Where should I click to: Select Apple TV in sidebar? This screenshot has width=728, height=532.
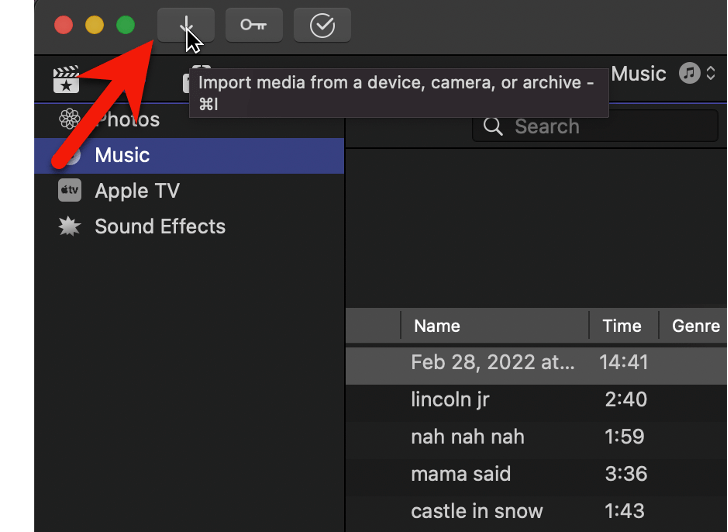(x=189, y=191)
